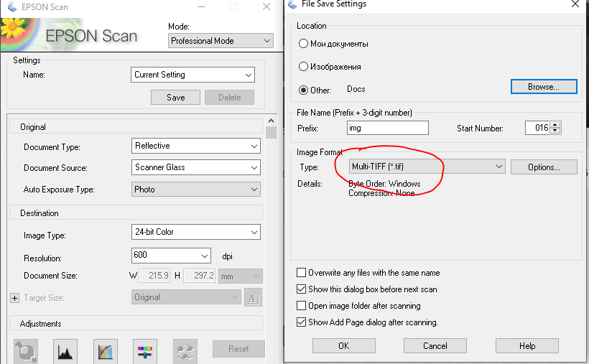Screen dimensions: 589x364
Task: Open the image format Type dropdown
Action: (427, 167)
